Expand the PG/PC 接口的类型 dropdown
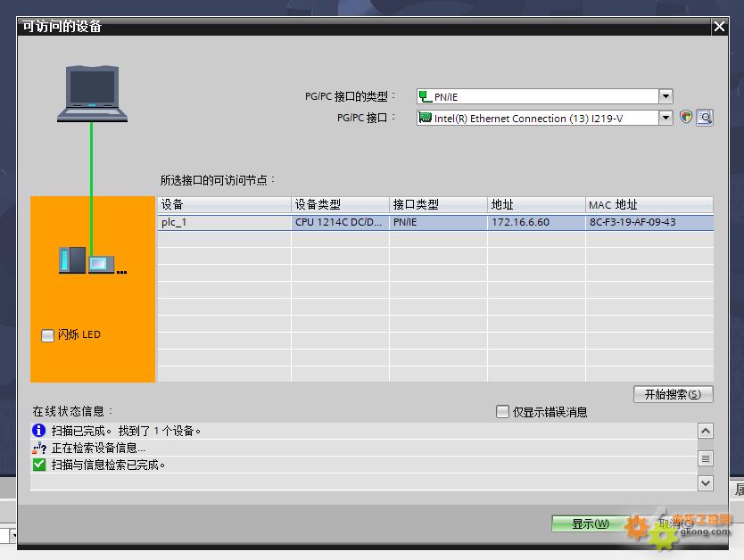 click(x=665, y=96)
